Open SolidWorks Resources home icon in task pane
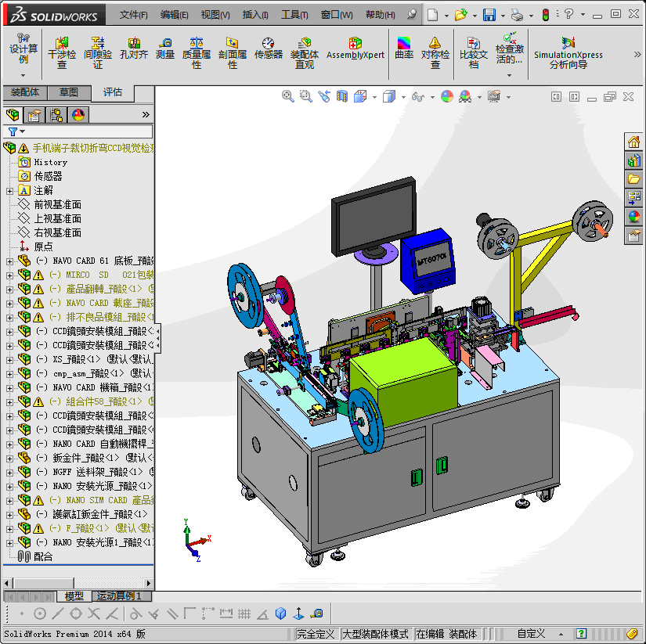Viewport: 646px width, 644px height. pos(633,142)
